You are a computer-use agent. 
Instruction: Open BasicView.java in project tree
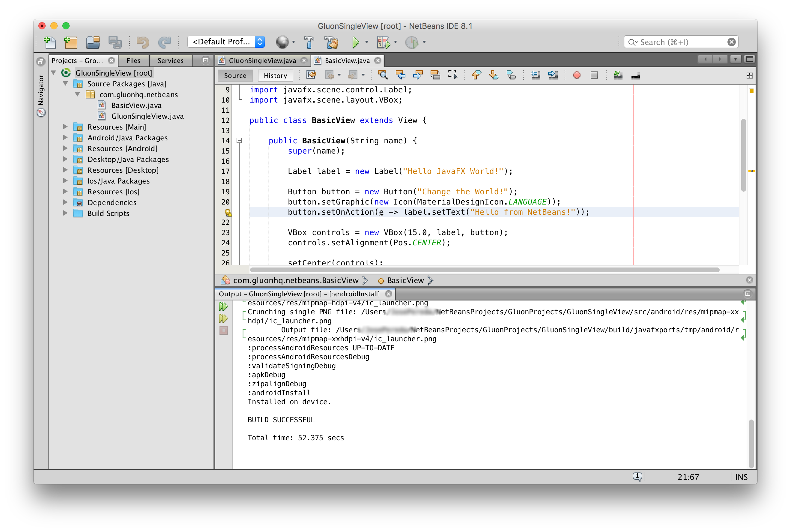pyautogui.click(x=136, y=105)
